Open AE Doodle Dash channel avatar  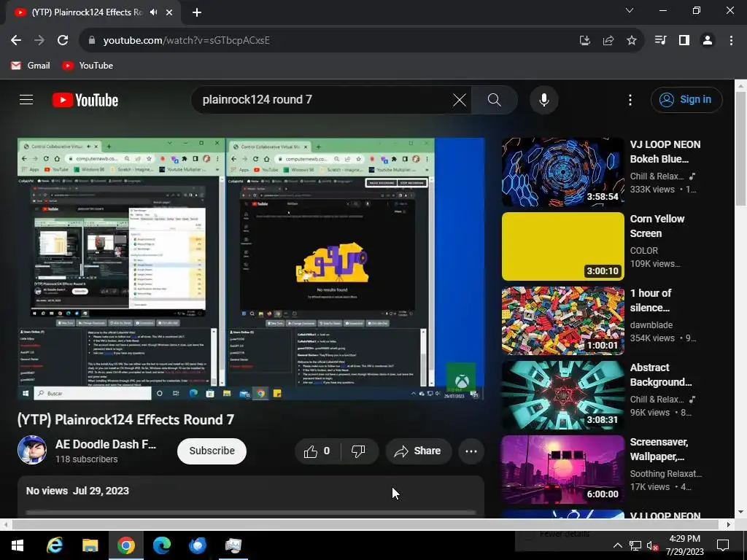pos(32,450)
